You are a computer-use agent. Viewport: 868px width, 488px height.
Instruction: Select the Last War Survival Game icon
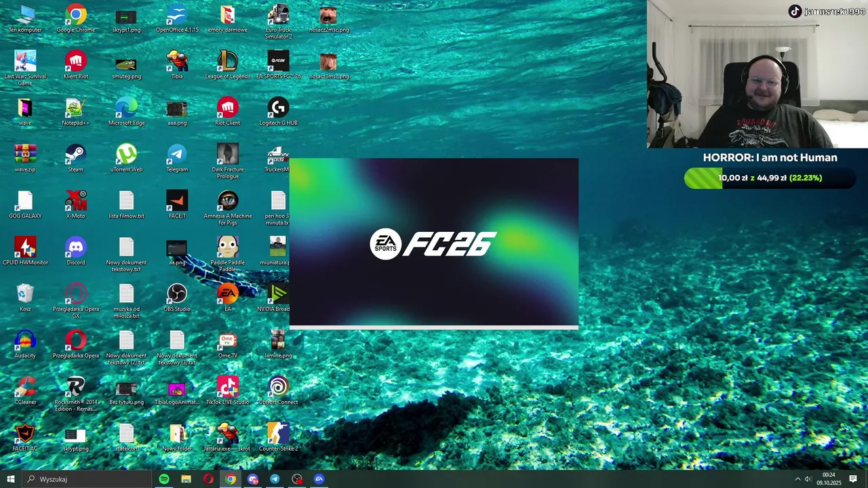[25, 68]
